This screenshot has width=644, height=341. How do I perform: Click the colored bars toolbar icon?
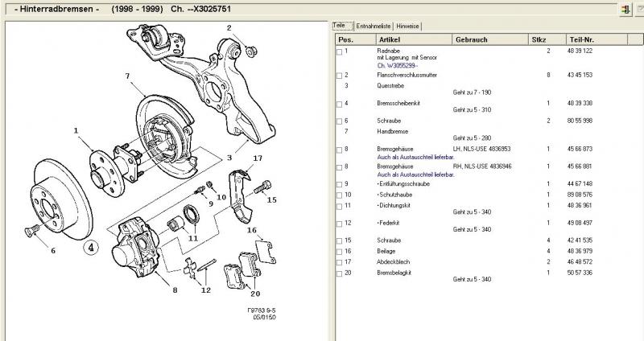(625, 10)
